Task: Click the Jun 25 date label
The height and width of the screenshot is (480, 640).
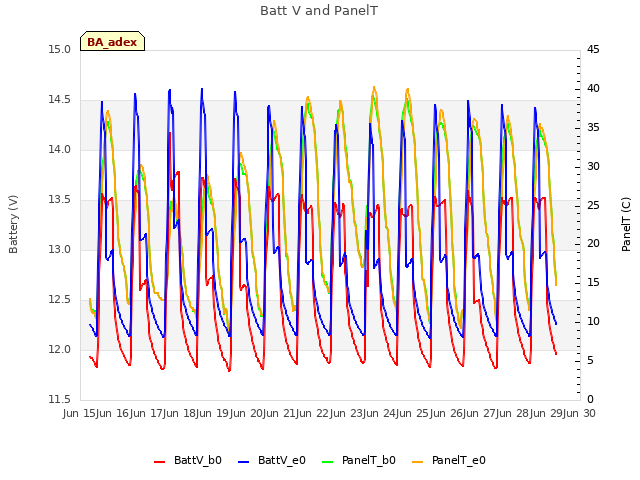Action: click(413, 413)
